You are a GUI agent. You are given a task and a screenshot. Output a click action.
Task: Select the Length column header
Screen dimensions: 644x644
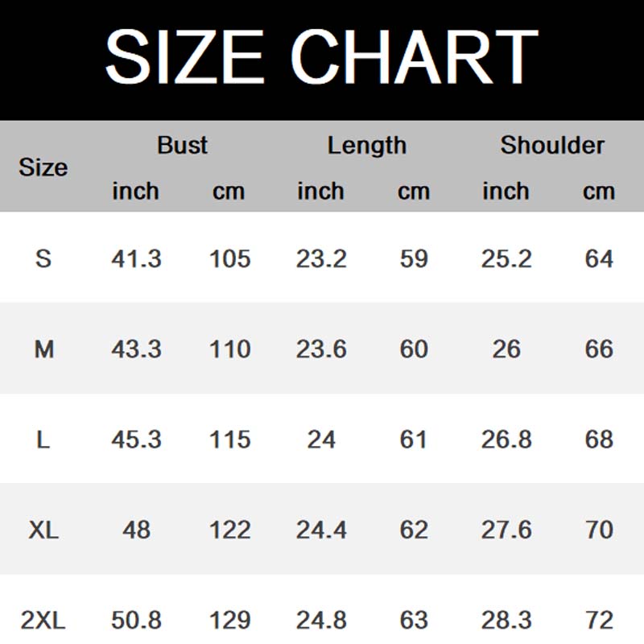366,145
